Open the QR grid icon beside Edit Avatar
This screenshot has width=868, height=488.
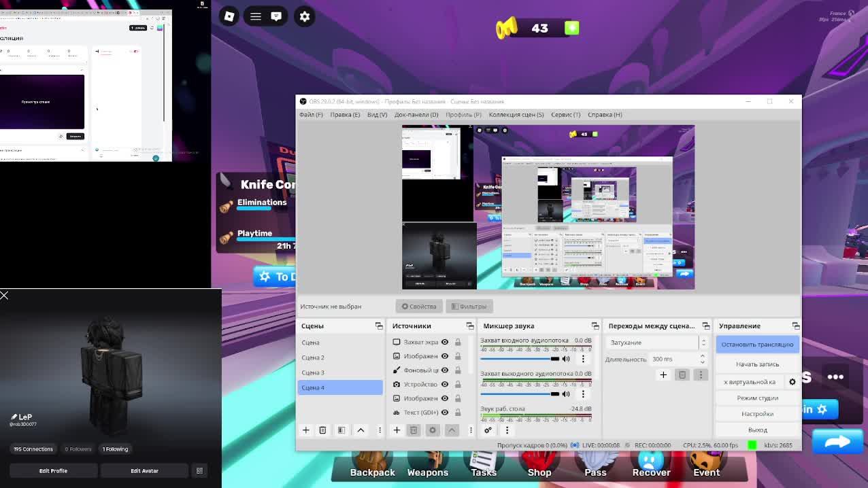point(199,470)
